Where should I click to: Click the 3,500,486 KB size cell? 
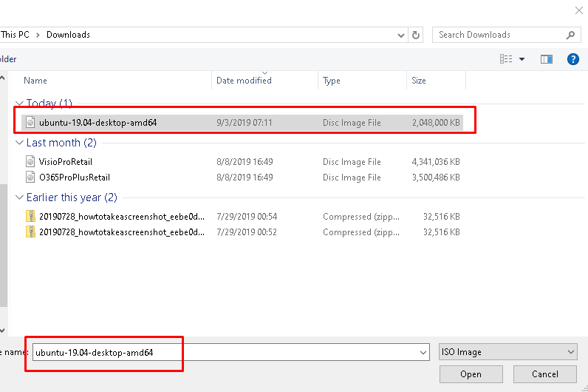tap(436, 178)
